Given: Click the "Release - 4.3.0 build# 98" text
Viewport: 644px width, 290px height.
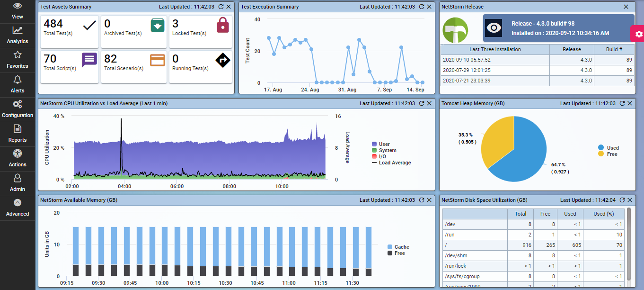Looking at the screenshot, I should (x=543, y=24).
